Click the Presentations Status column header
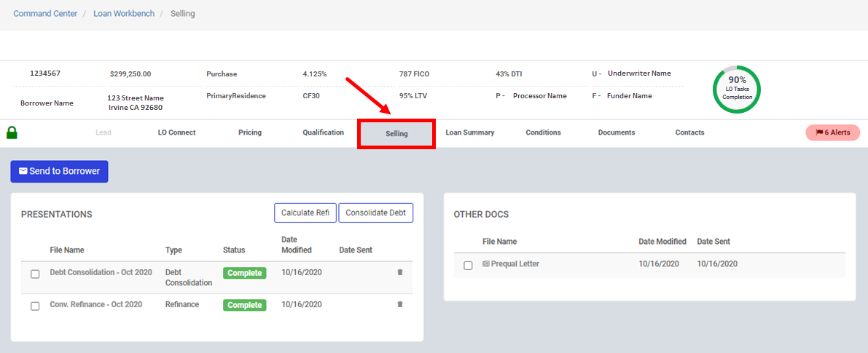The height and width of the screenshot is (353, 868). click(234, 250)
